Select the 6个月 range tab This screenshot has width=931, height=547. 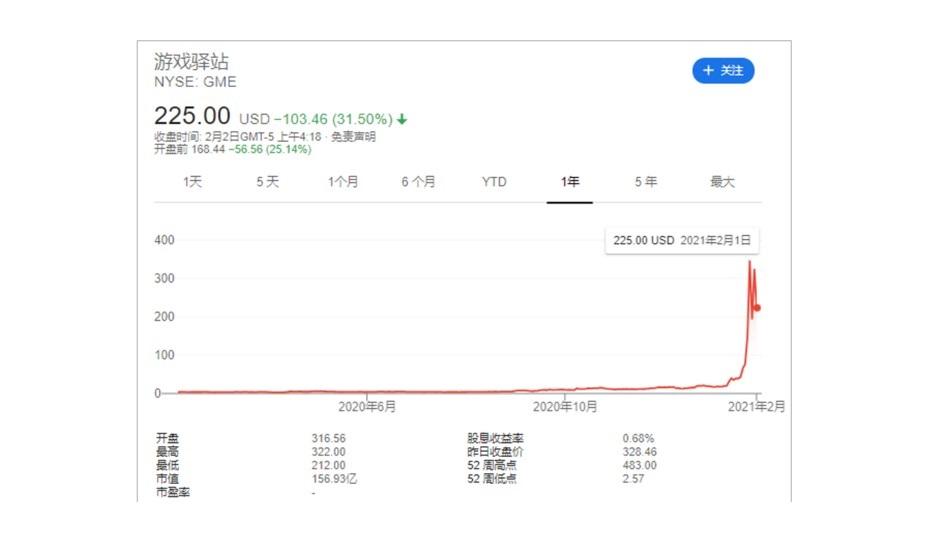pos(418,182)
